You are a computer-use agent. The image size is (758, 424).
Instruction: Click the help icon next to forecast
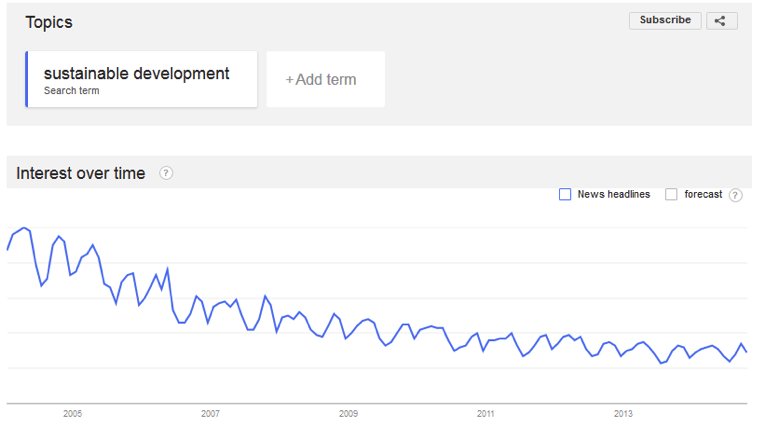[736, 194]
